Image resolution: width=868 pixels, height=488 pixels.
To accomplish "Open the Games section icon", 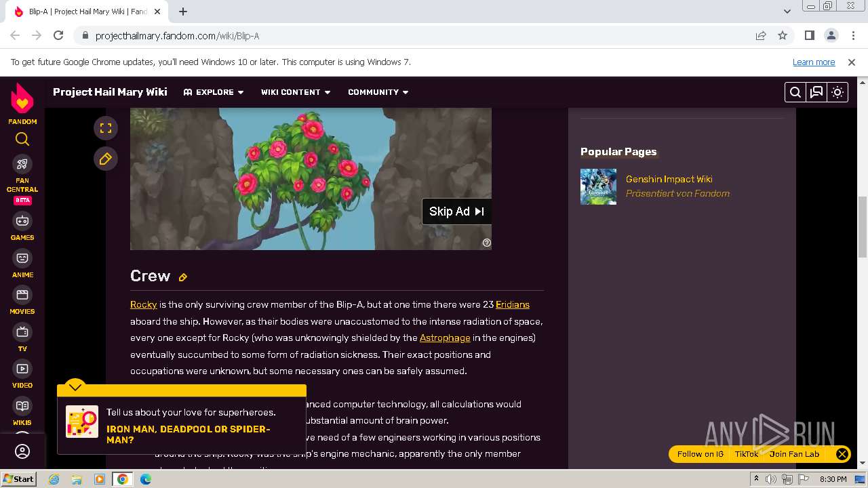I will tap(22, 221).
